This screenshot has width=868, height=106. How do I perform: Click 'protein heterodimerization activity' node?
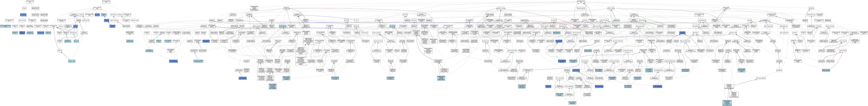tap(5, 26)
